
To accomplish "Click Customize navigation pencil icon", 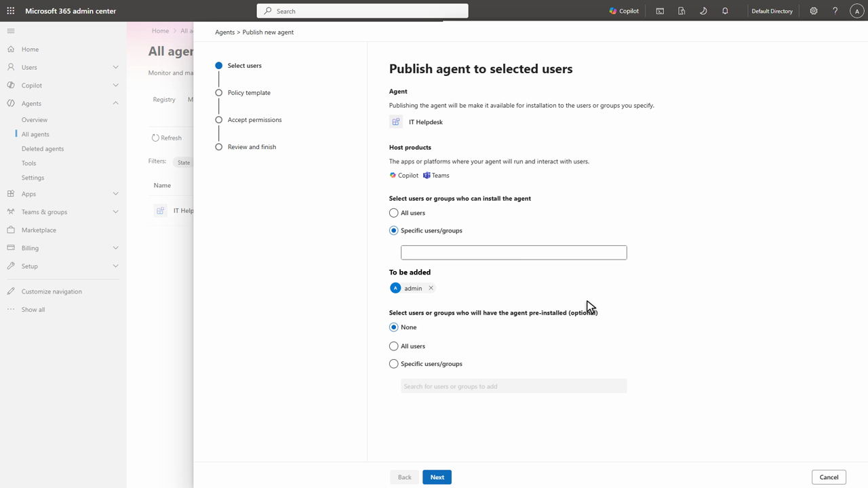I will 11,291.
